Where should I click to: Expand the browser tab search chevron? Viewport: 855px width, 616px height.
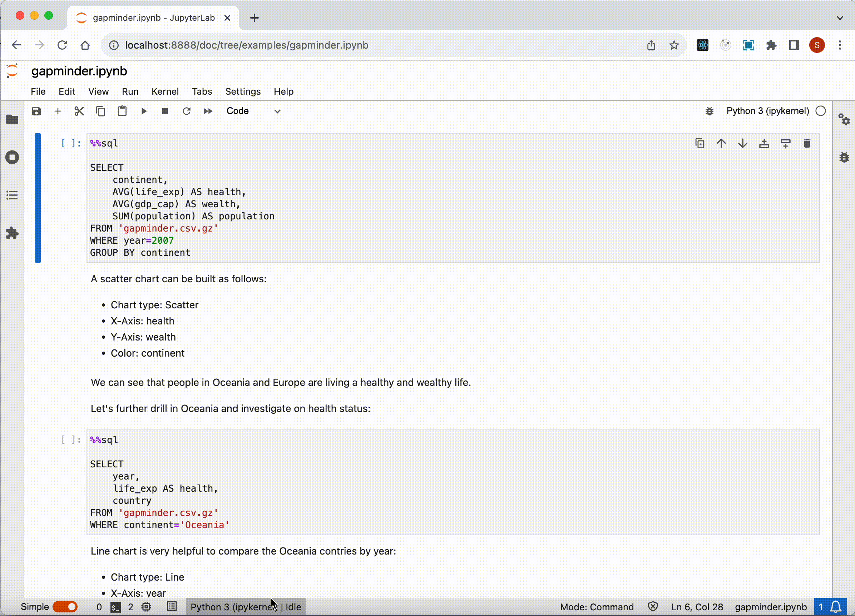tap(840, 18)
